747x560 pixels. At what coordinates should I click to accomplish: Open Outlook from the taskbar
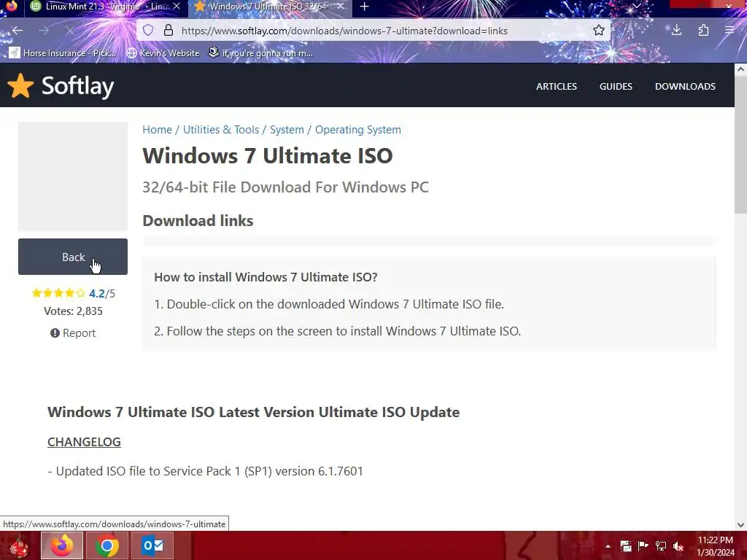pyautogui.click(x=152, y=545)
